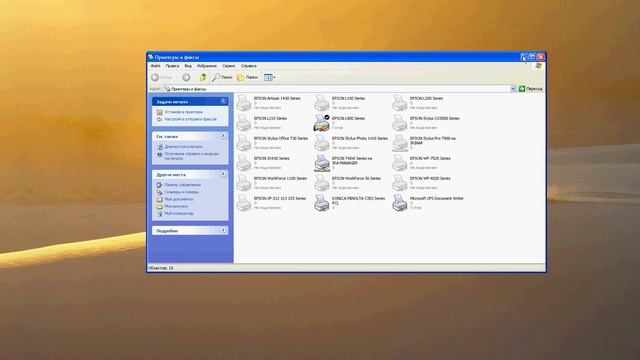This screenshot has width=640, height=360.
Task: Select the EPSON WorkForce 1100 Series printer
Action: click(272, 183)
